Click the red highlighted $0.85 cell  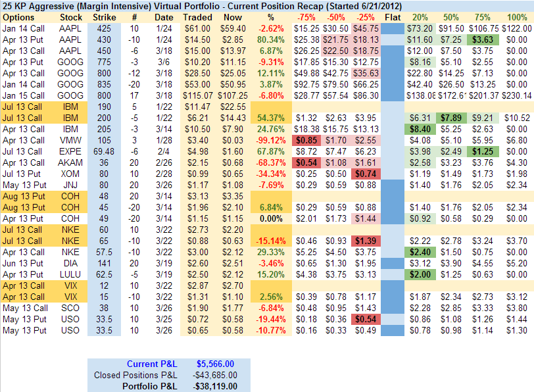pos(306,139)
